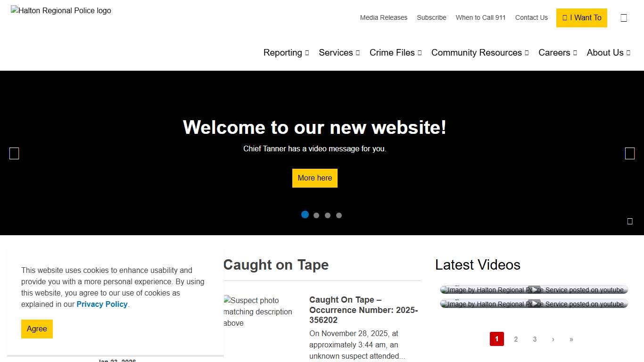
Task: Select the fourth carousel slide dot
Action: tap(339, 215)
